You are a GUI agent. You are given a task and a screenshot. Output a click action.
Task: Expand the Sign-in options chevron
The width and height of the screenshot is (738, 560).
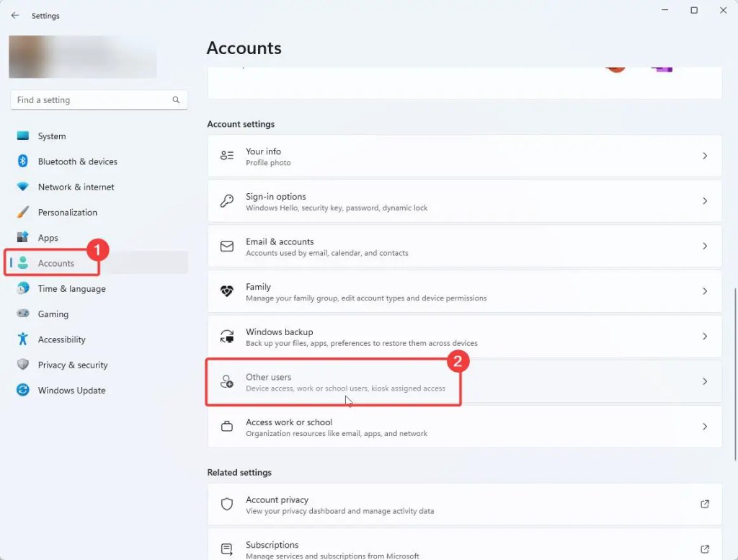705,201
